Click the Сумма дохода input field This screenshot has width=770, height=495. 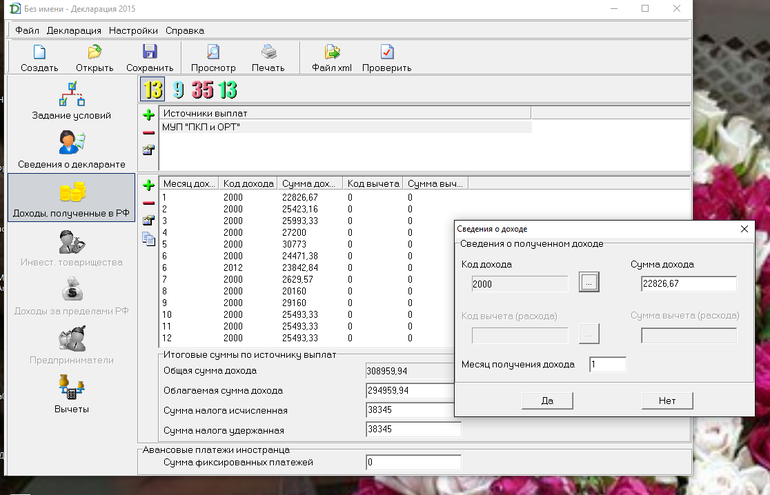pyautogui.click(x=688, y=284)
